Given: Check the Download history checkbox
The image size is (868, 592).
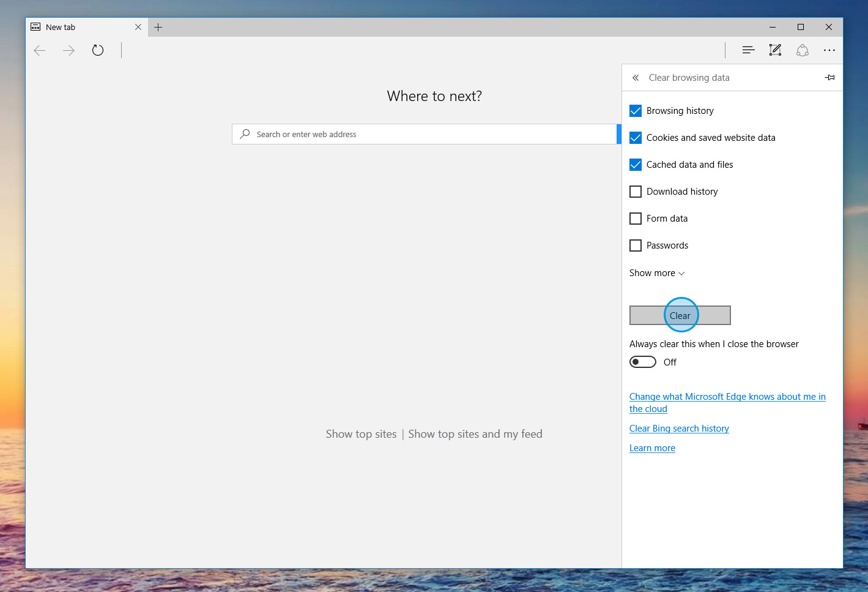Looking at the screenshot, I should point(636,192).
